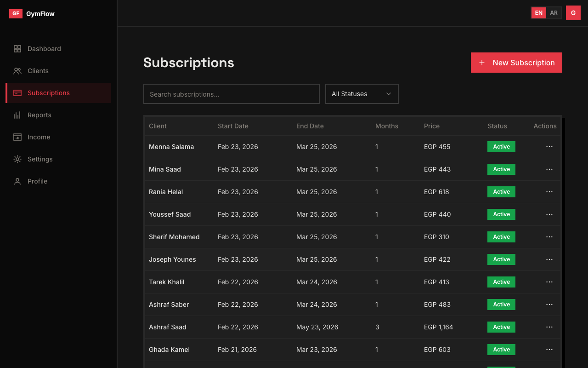Click the Price column header
Image resolution: width=588 pixels, height=368 pixels.
pyautogui.click(x=431, y=126)
